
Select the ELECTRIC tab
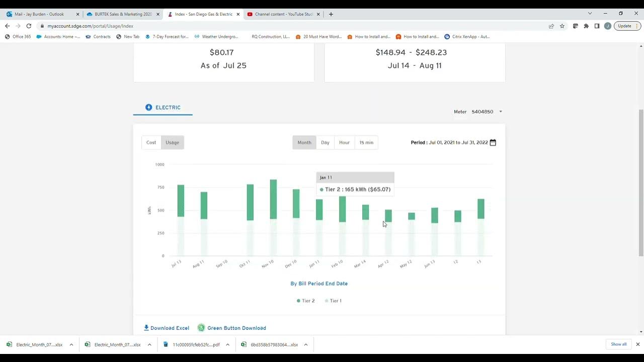[163, 108]
